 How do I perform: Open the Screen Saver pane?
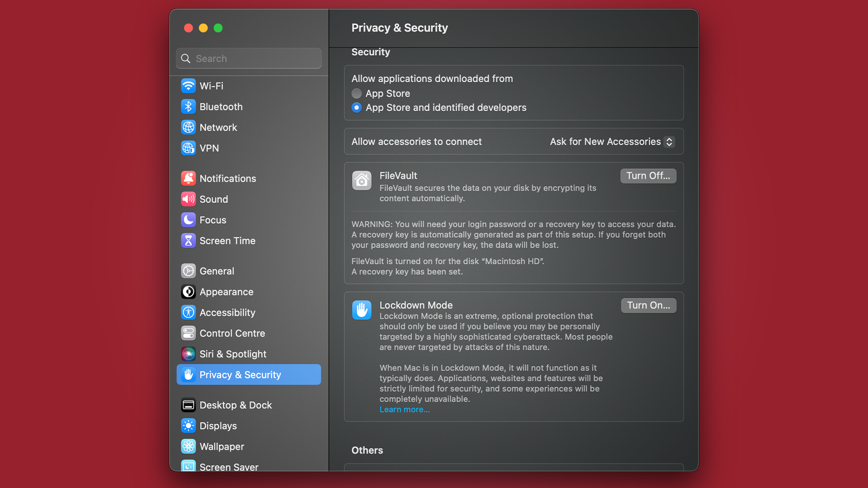(x=229, y=466)
